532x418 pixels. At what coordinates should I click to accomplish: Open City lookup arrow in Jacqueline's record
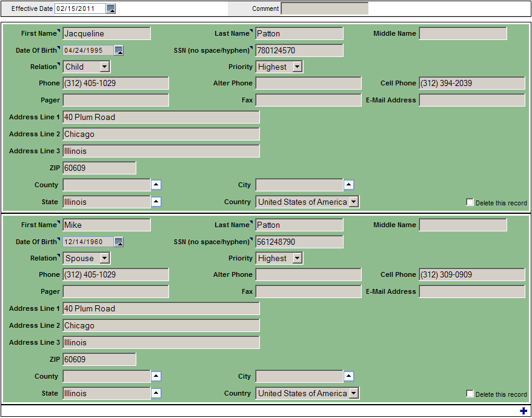coord(349,185)
